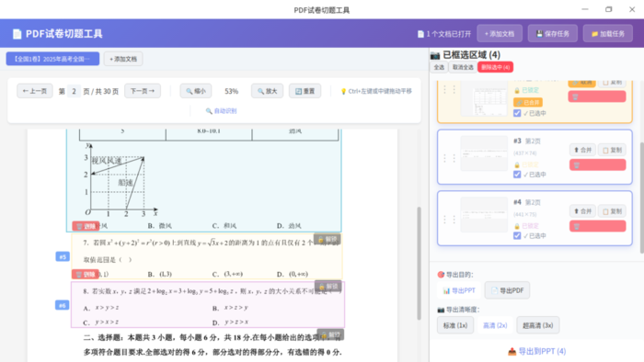Export regions with 导出到PPT (4)
Viewport: 644px width, 362px height.
pos(536,351)
